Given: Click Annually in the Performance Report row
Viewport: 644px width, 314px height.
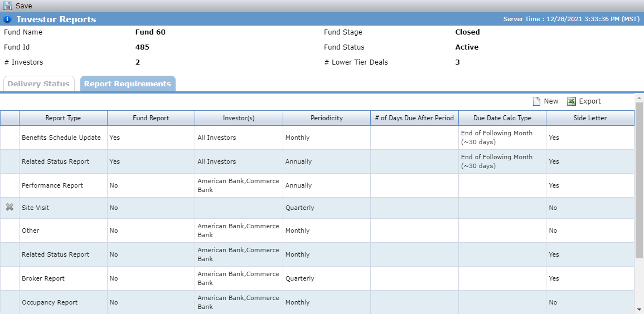Looking at the screenshot, I should pyautogui.click(x=299, y=185).
